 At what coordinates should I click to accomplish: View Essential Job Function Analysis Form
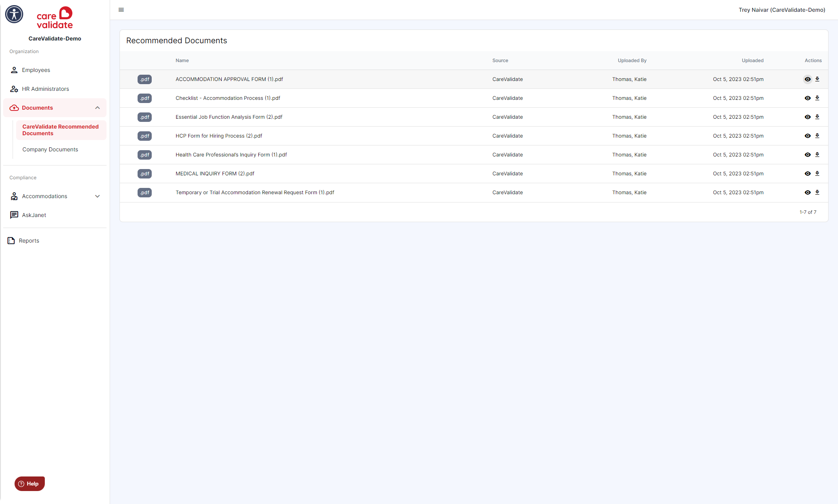click(808, 117)
